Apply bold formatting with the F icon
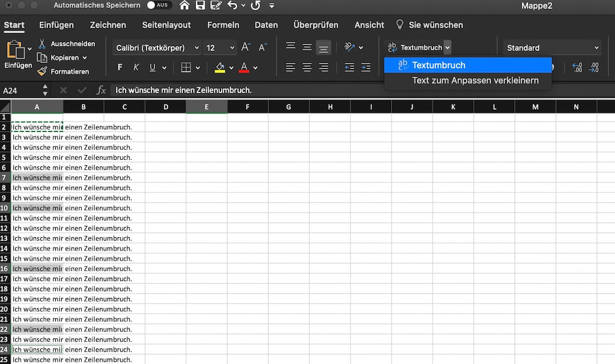615x364 pixels. (119, 67)
